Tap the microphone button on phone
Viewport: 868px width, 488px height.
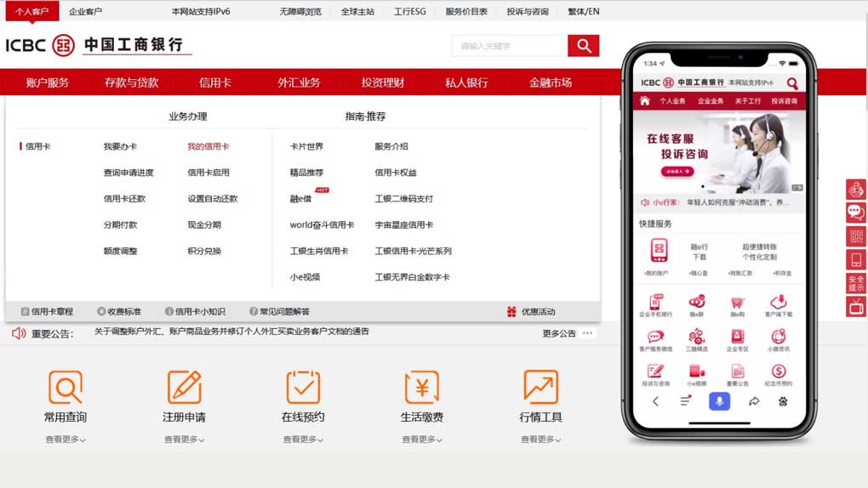(719, 401)
